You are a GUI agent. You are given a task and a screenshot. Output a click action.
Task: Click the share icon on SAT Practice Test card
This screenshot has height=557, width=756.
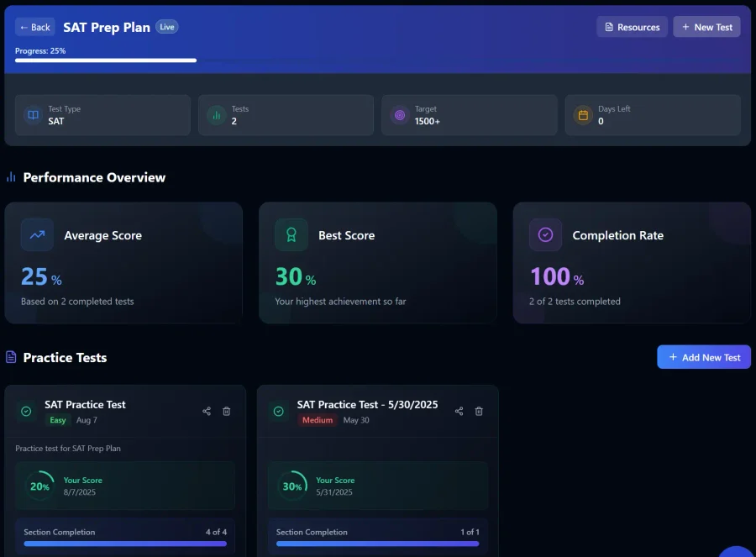207,411
